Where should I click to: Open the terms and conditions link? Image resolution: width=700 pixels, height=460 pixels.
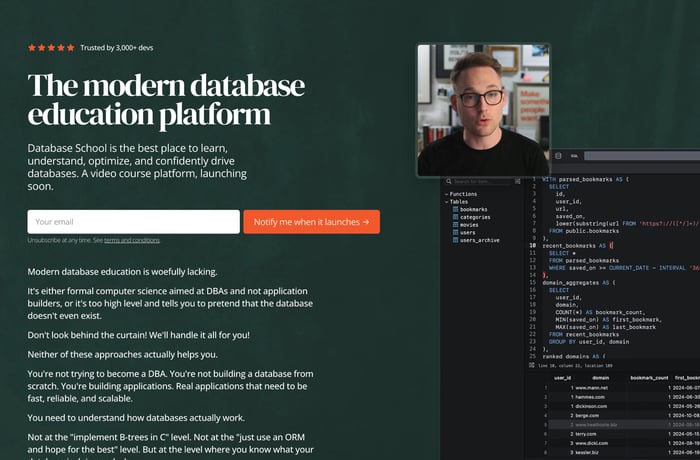pos(132,240)
